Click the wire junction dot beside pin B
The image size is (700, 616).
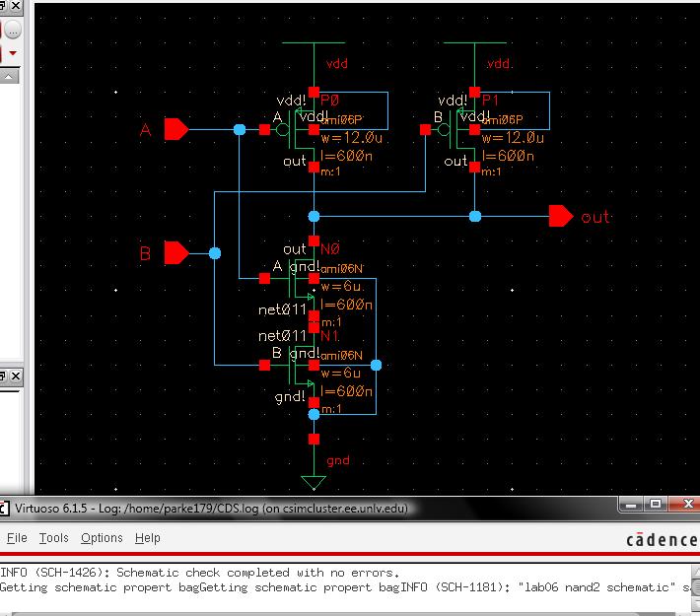(x=215, y=253)
